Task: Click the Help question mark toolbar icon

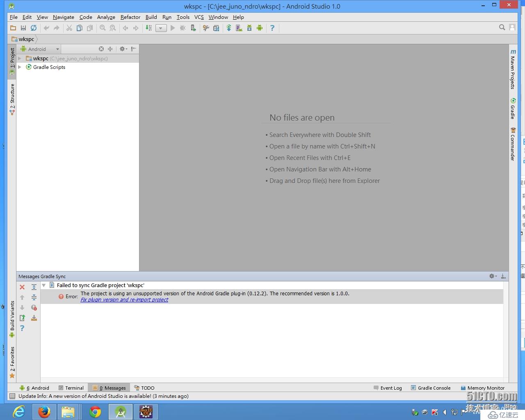Action: pyautogui.click(x=272, y=28)
